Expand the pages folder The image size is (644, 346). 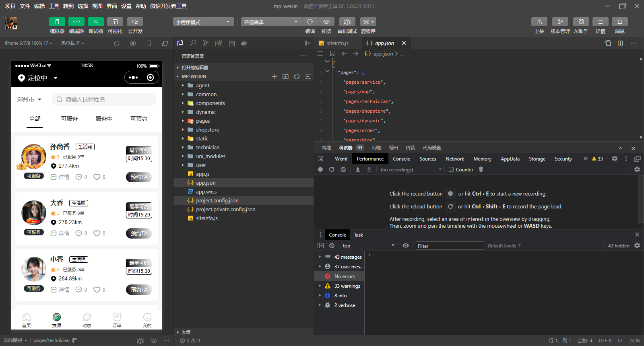203,121
